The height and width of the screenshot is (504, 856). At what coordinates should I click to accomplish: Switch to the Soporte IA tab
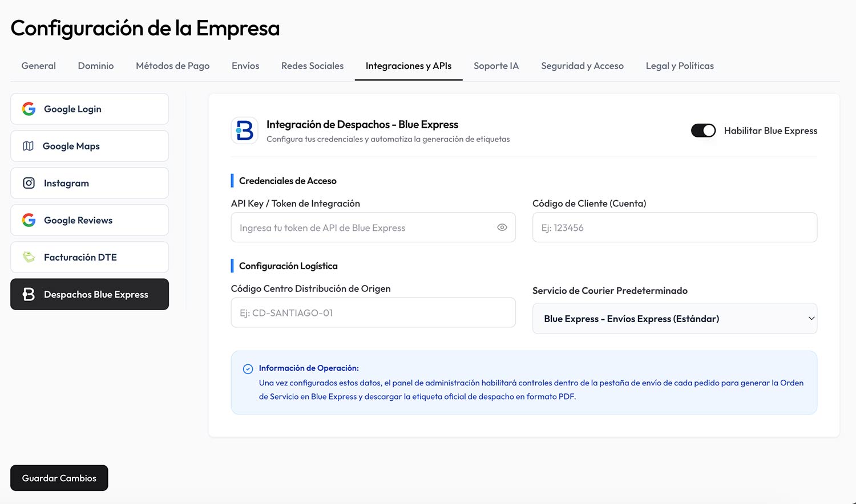coord(496,66)
